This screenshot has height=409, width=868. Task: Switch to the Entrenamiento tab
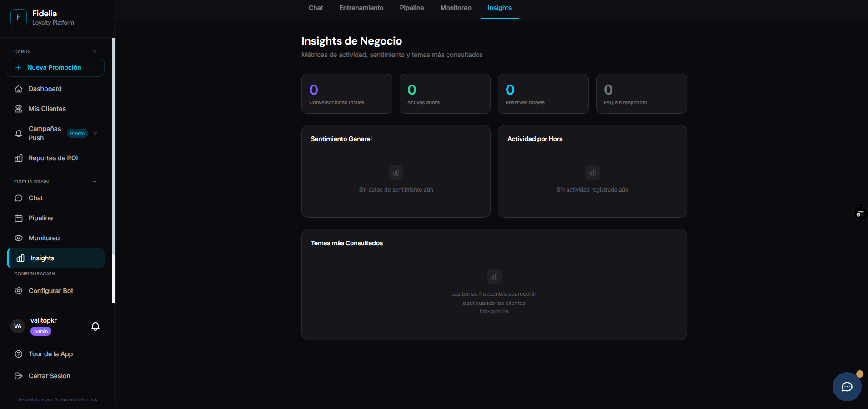pos(361,8)
